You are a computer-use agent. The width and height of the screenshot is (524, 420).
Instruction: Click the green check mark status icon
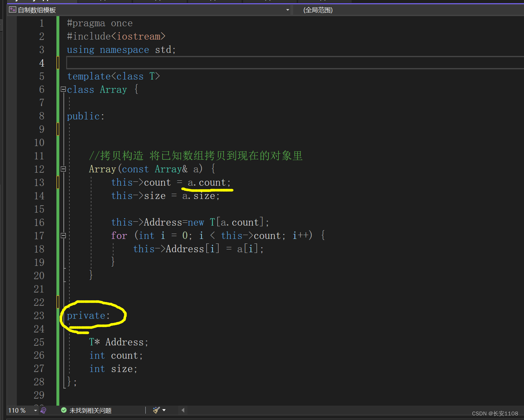click(x=64, y=410)
